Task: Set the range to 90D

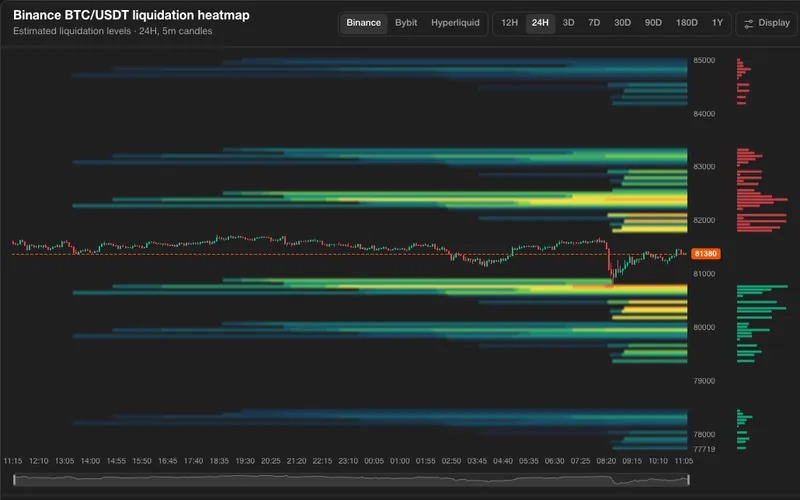Action: click(653, 23)
